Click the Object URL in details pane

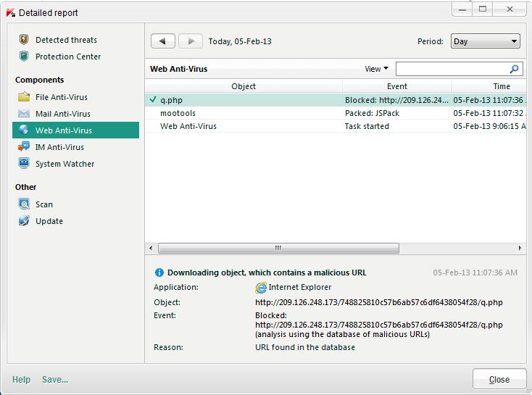[378, 302]
